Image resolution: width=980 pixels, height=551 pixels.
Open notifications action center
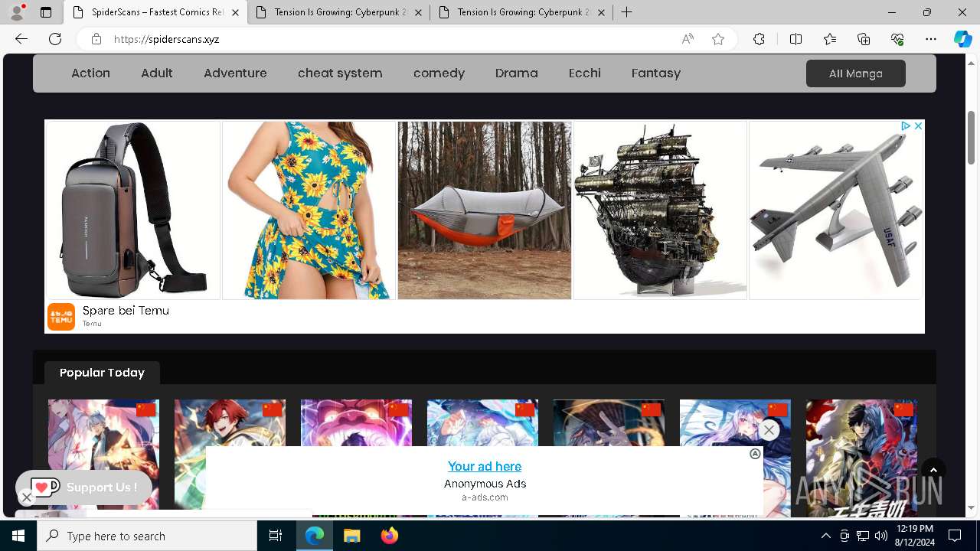point(955,536)
